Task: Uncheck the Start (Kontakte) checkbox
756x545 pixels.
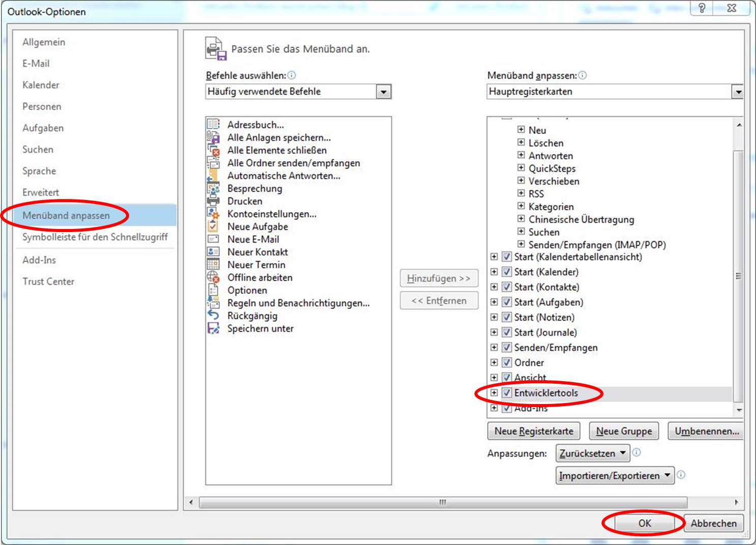Action: click(506, 287)
